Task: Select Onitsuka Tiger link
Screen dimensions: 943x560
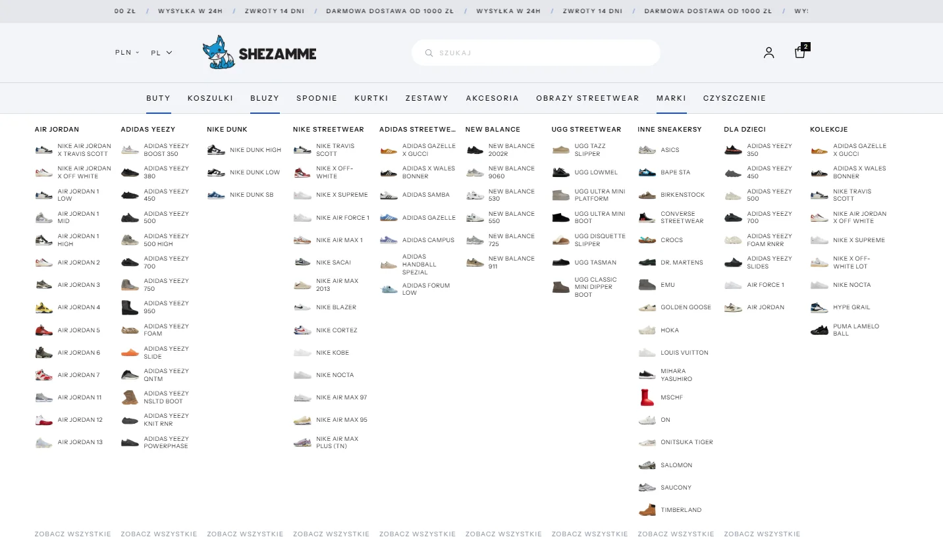Action: point(687,442)
